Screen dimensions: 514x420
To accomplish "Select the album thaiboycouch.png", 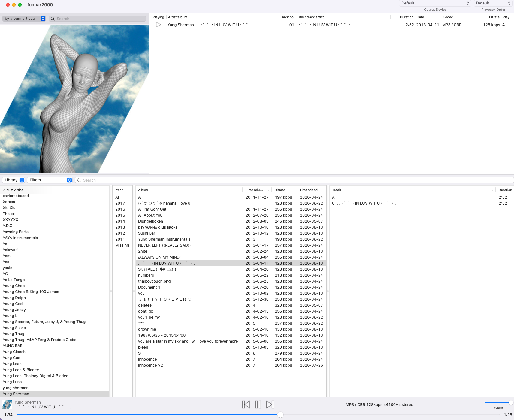I will [231, 281].
